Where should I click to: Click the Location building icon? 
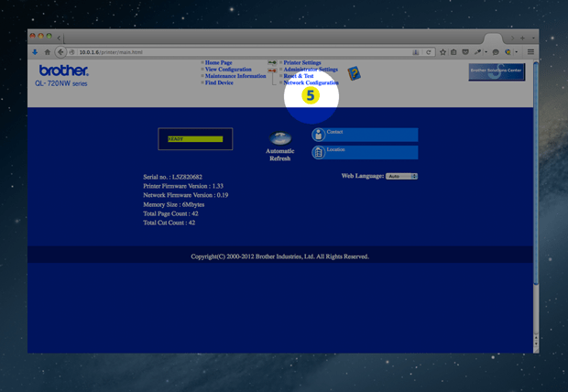click(x=319, y=153)
